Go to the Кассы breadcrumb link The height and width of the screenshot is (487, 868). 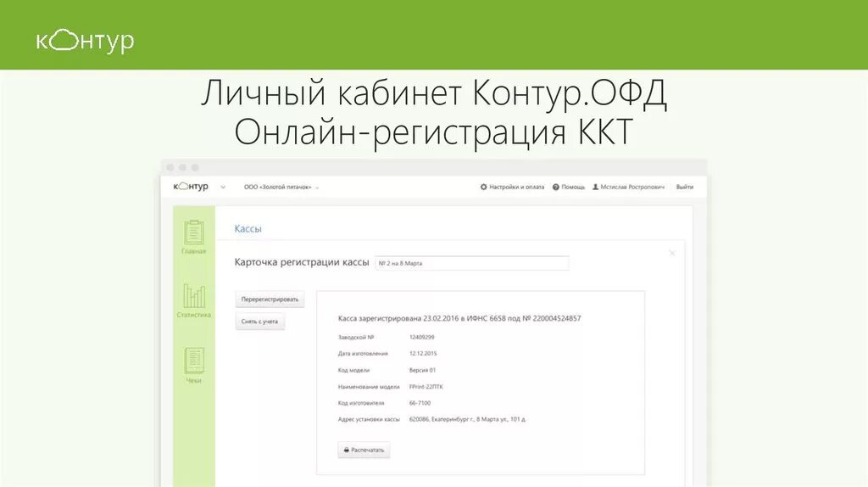point(248,229)
